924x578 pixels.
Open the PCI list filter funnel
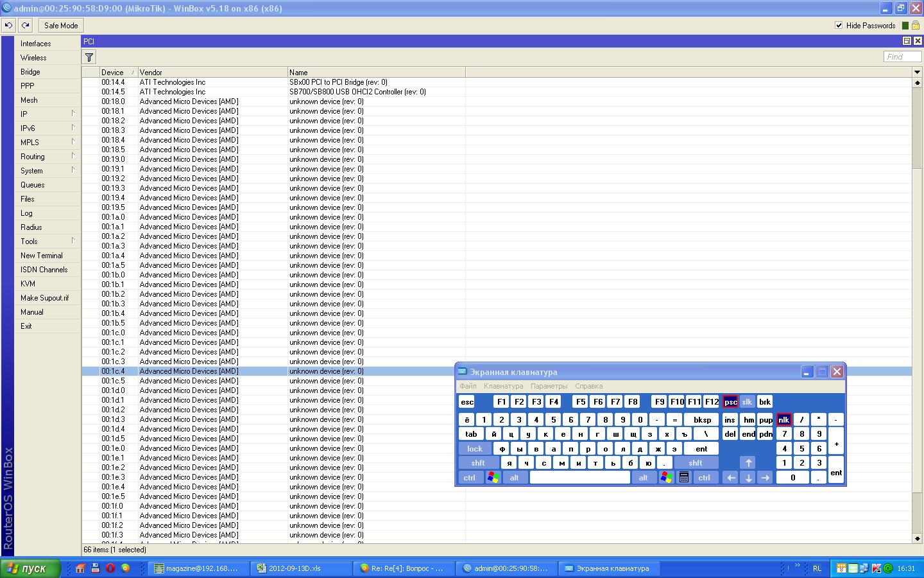pyautogui.click(x=89, y=57)
